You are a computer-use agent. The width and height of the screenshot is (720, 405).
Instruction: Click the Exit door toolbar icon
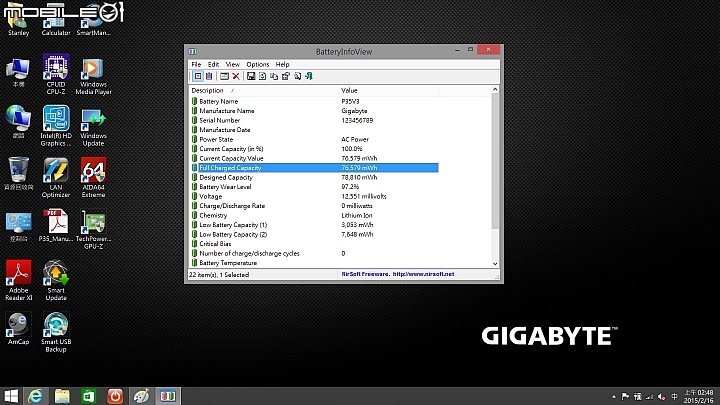click(x=309, y=76)
